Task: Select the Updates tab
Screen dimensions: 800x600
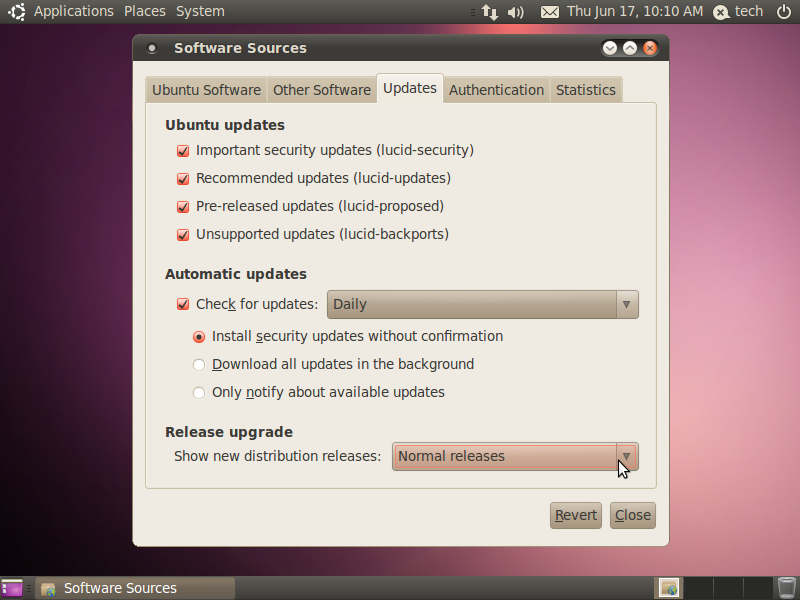Action: click(410, 89)
